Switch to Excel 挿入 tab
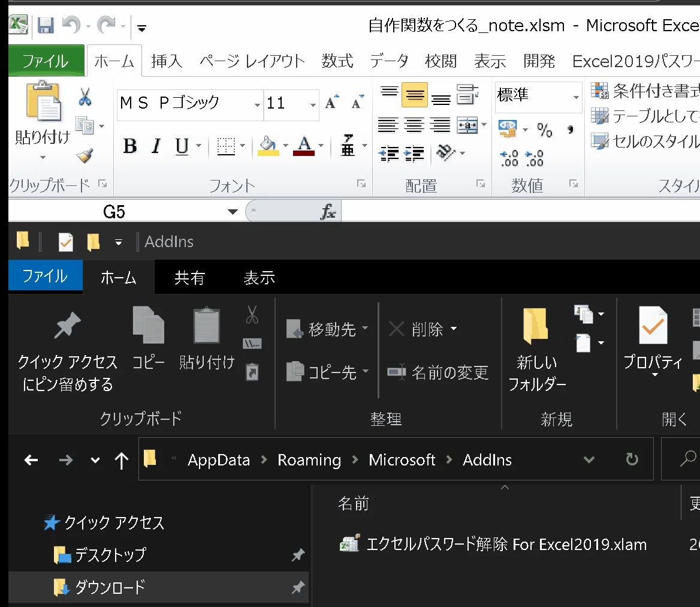 coord(167,61)
